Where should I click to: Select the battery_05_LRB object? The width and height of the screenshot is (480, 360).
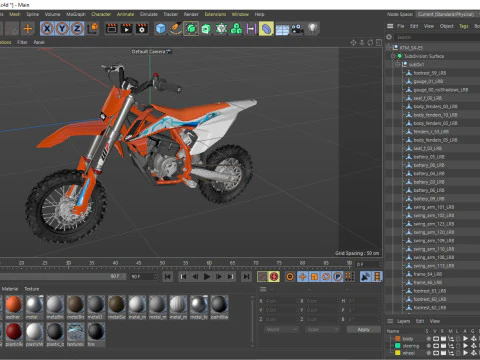click(429, 157)
